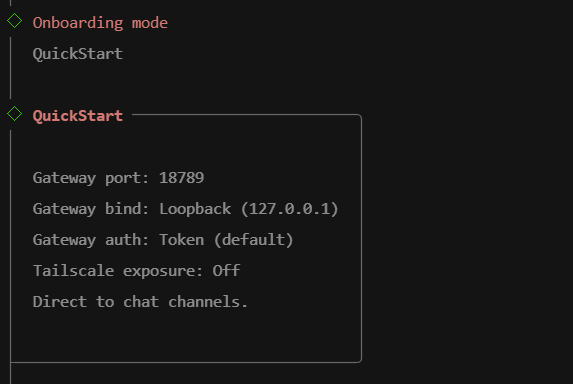
Task: Click the Gateway bind label
Action: point(91,209)
